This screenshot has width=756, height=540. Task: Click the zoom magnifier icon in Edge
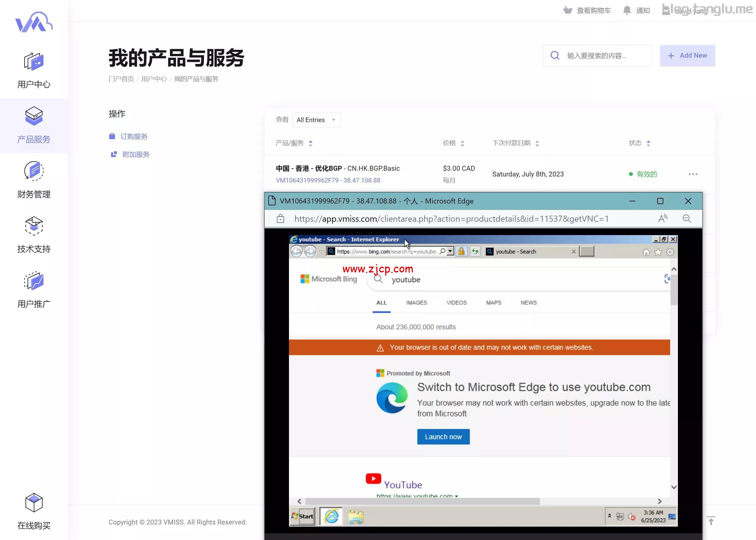687,219
